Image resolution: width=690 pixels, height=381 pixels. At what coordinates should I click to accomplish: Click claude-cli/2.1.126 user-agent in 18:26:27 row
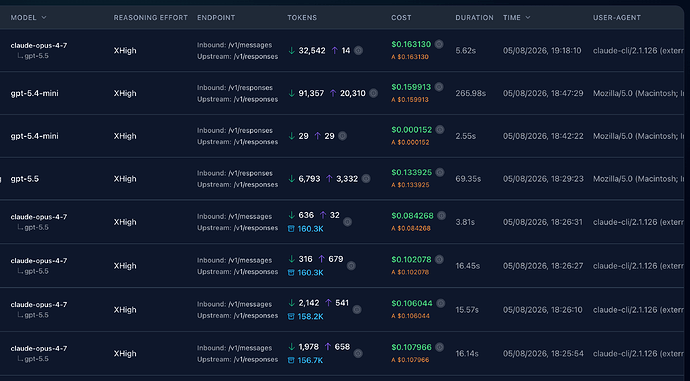[x=639, y=266]
